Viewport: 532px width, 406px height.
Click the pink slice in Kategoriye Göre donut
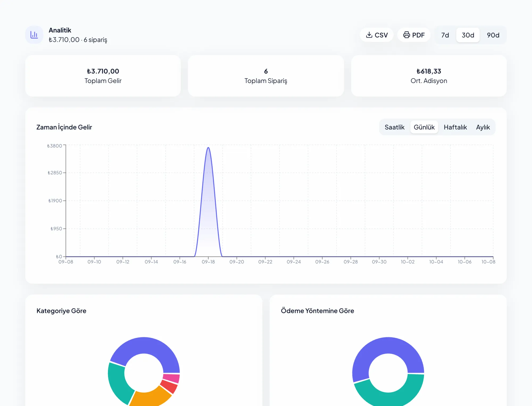[172, 378]
